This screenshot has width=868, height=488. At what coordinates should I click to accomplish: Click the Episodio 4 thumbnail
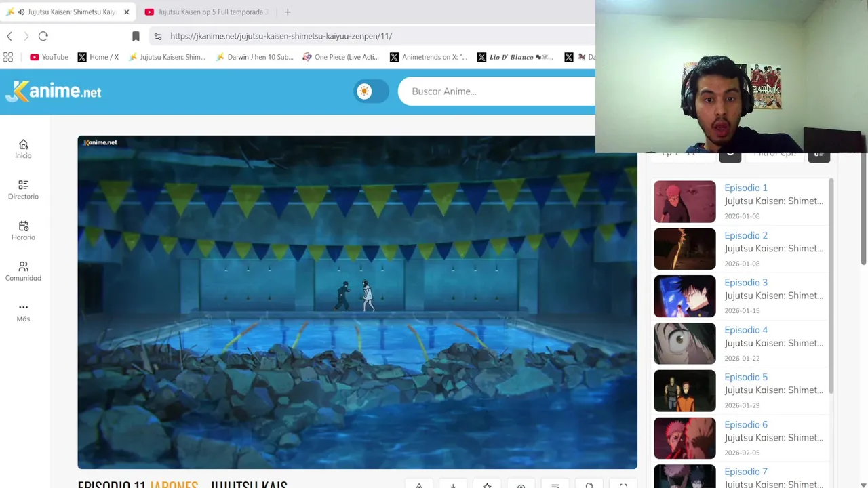(684, 344)
